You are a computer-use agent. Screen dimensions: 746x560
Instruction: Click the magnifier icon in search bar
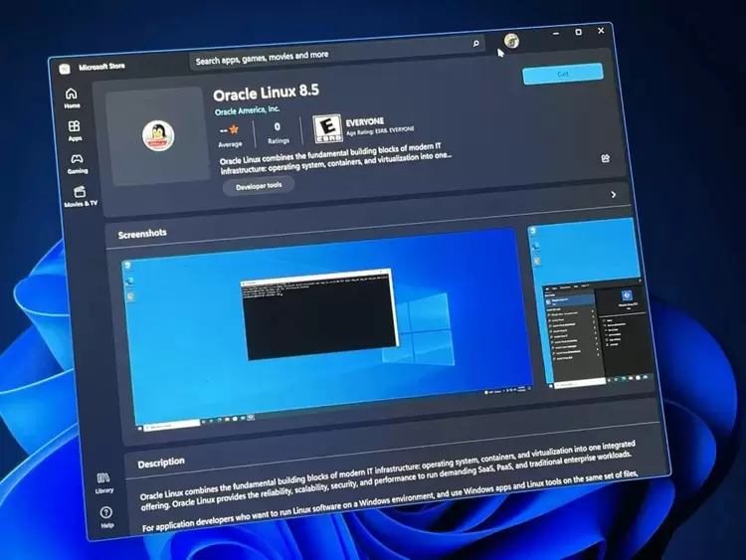point(475,45)
